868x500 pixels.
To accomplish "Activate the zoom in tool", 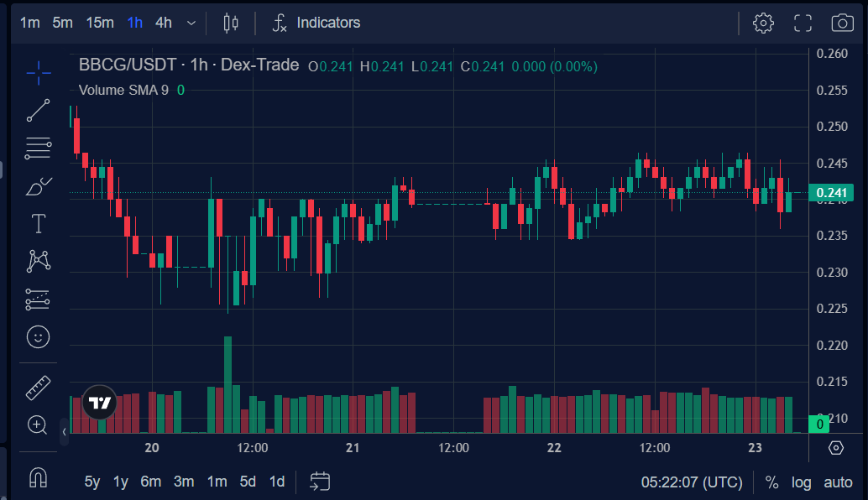I will coord(37,424).
